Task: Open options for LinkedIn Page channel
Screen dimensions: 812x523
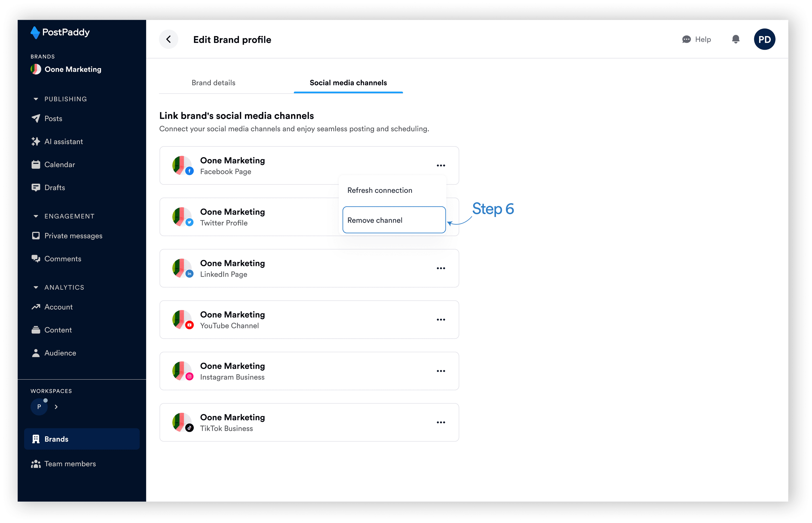Action: click(x=440, y=268)
